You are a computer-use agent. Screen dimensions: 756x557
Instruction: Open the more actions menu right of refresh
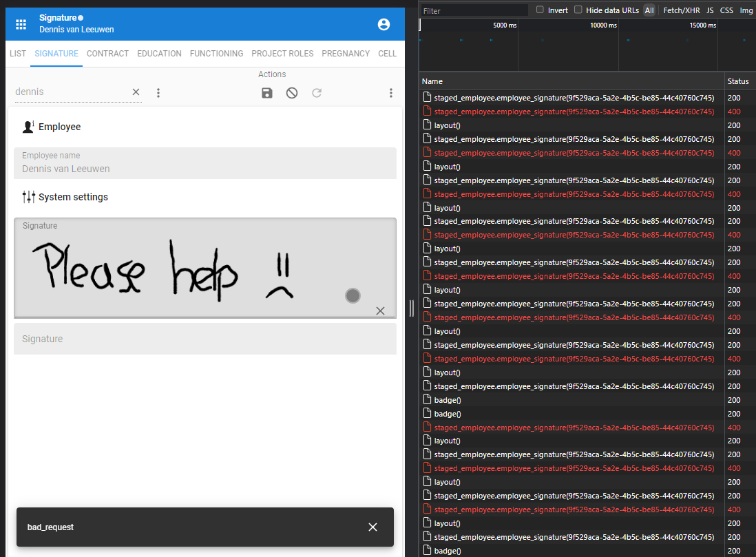[x=391, y=92]
